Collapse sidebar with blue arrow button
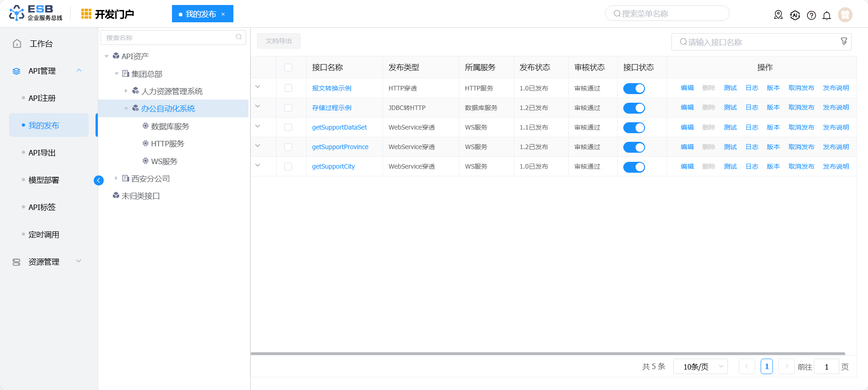This screenshot has height=390, width=868. (98, 180)
